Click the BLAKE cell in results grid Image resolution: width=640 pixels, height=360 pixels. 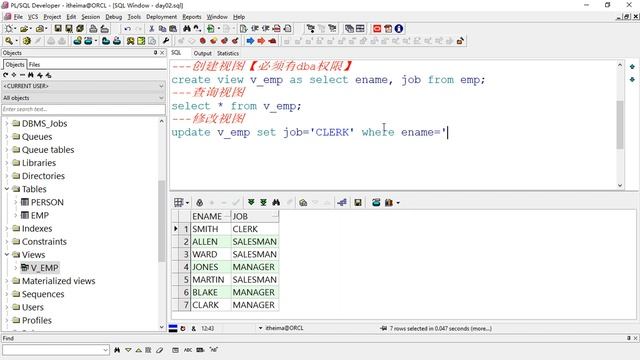click(x=211, y=292)
